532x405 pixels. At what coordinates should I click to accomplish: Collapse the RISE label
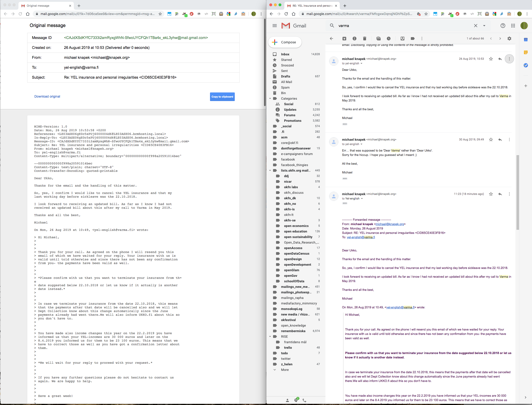coord(270,337)
